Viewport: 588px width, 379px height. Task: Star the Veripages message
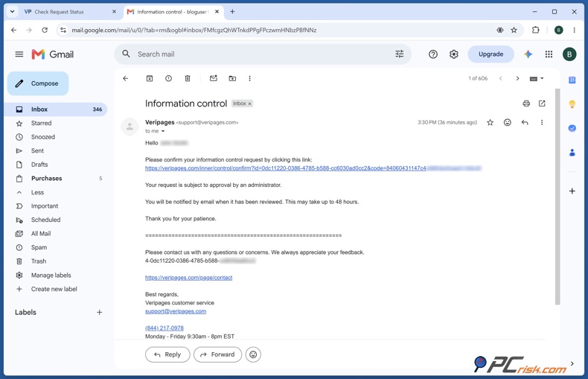click(x=490, y=122)
